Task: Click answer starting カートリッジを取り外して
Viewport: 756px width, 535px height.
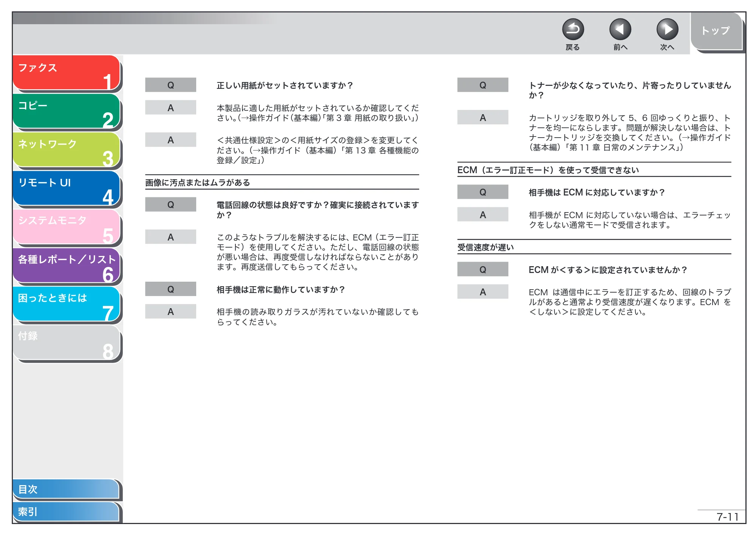Action: [630, 133]
